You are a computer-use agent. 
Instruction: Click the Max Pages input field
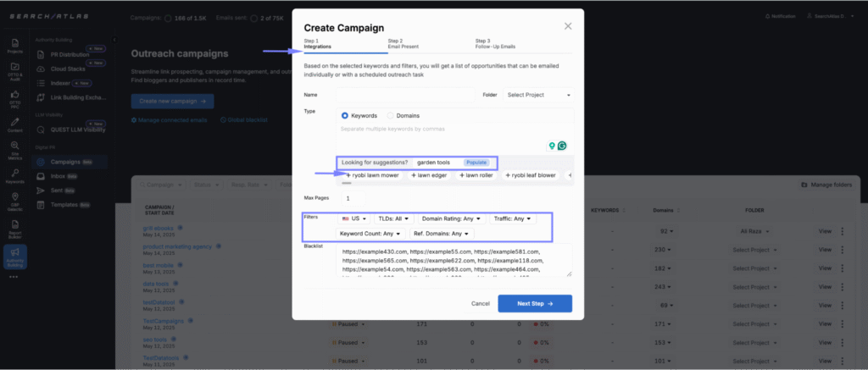[353, 198]
